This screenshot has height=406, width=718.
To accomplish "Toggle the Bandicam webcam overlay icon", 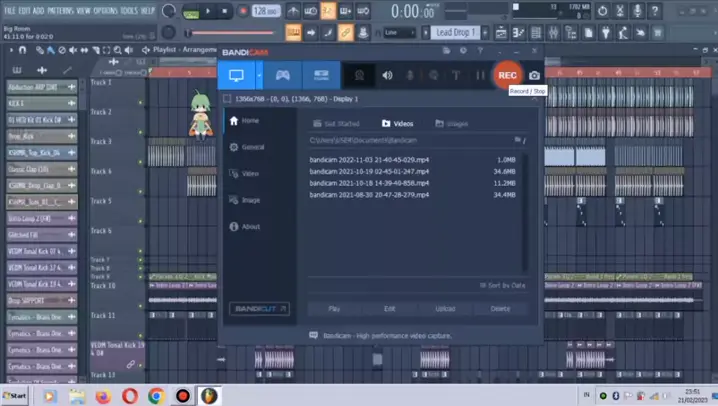I will point(360,75).
